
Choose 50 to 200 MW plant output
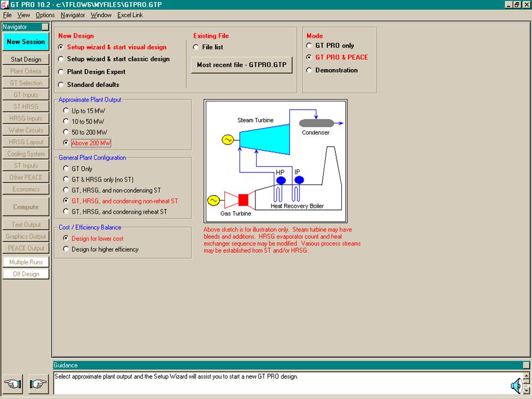85,132
